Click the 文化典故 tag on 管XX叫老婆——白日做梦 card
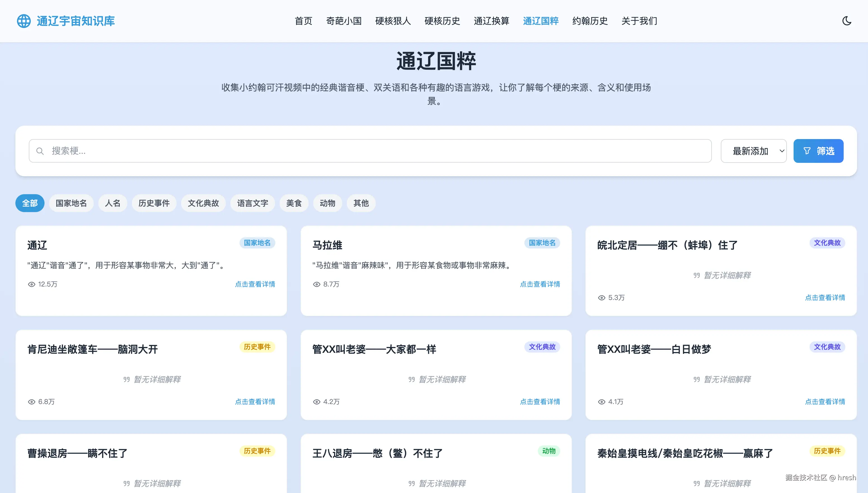 point(827,347)
